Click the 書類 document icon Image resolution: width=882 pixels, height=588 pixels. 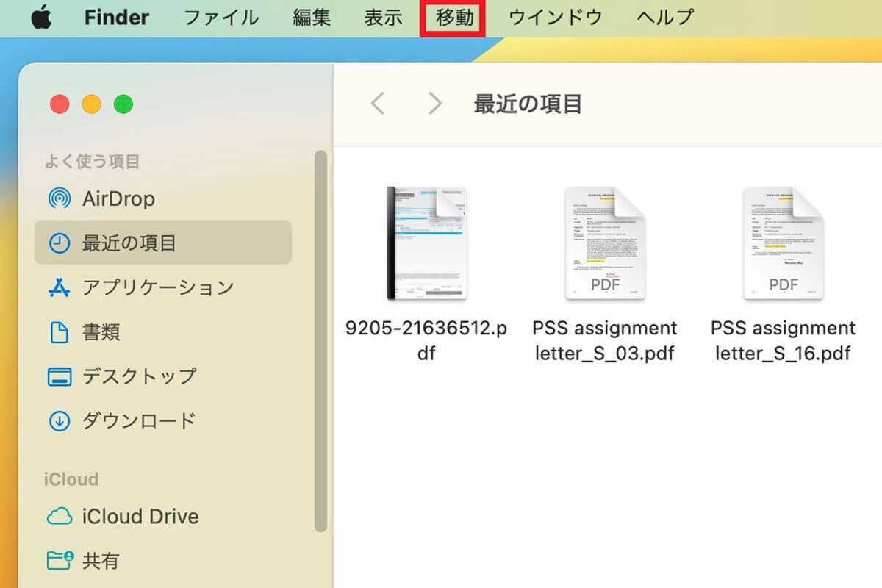tap(59, 332)
